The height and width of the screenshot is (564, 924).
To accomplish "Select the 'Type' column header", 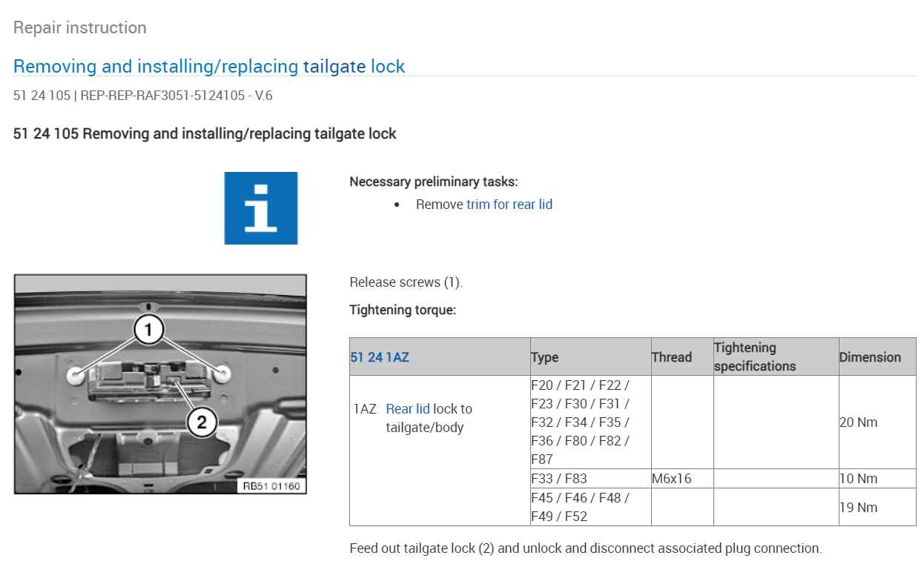I will point(545,357).
